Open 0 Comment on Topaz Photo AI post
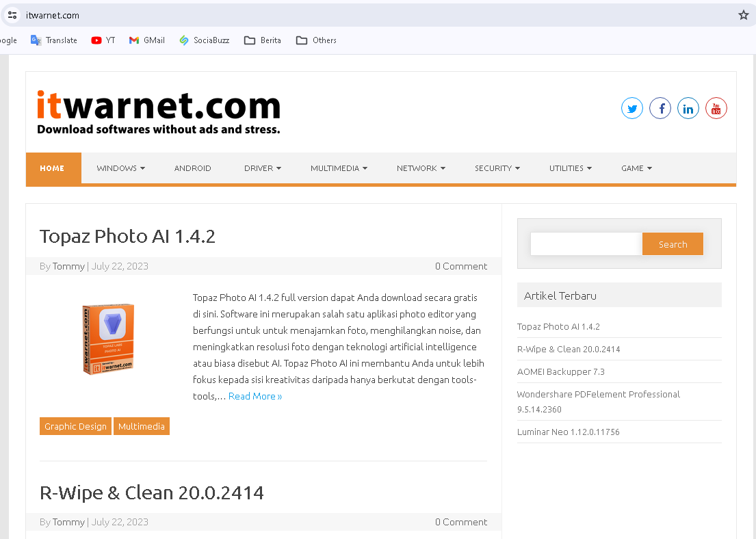 461,266
